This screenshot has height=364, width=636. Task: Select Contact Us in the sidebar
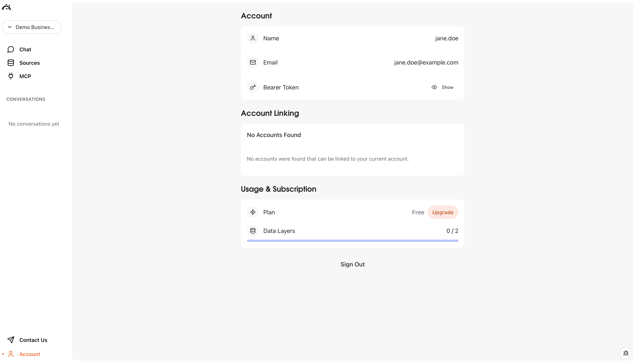click(33, 340)
